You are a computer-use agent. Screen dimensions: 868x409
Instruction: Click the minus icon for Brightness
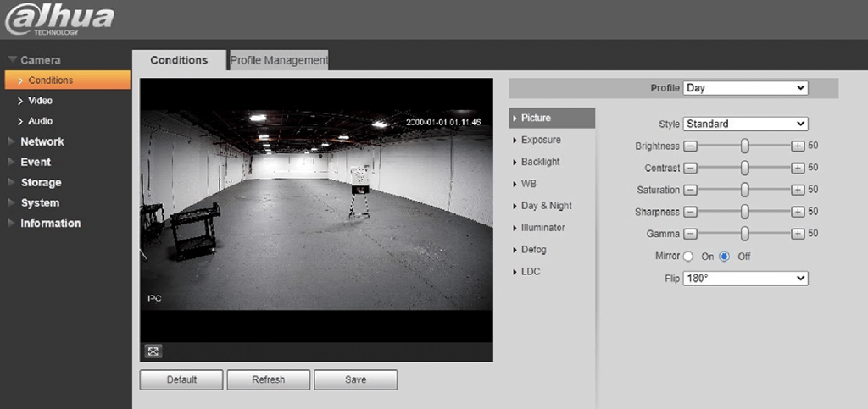click(690, 146)
